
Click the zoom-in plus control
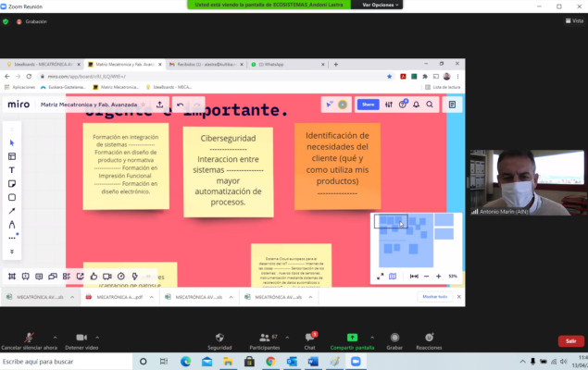click(x=438, y=276)
